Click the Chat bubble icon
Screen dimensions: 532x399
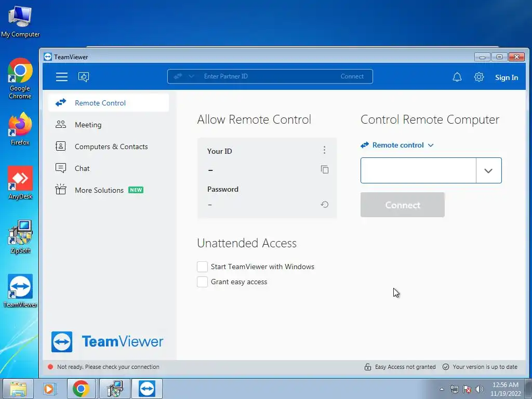(61, 168)
